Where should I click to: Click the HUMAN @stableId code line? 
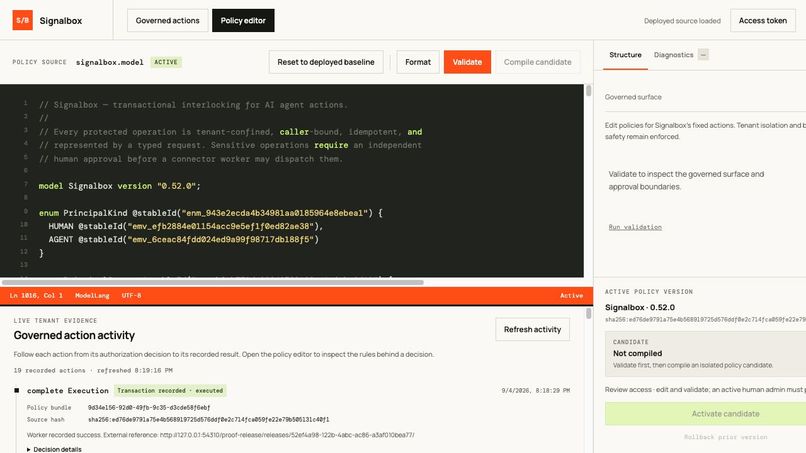[x=186, y=226]
